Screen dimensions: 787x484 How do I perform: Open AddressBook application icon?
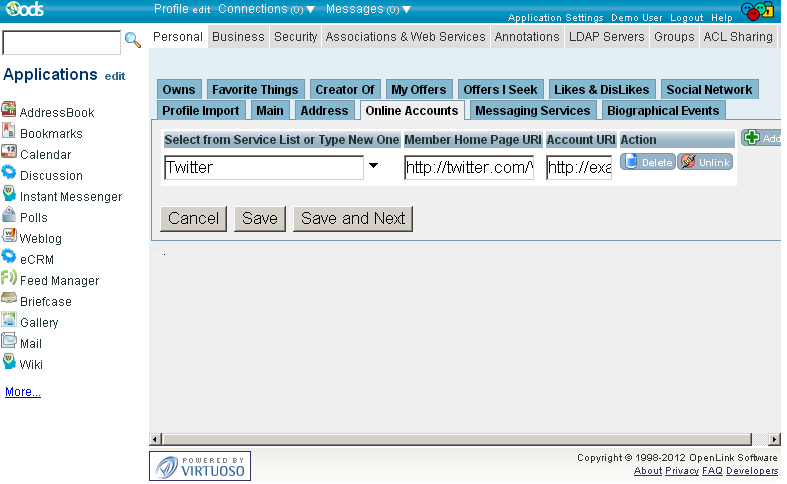[x=9, y=111]
